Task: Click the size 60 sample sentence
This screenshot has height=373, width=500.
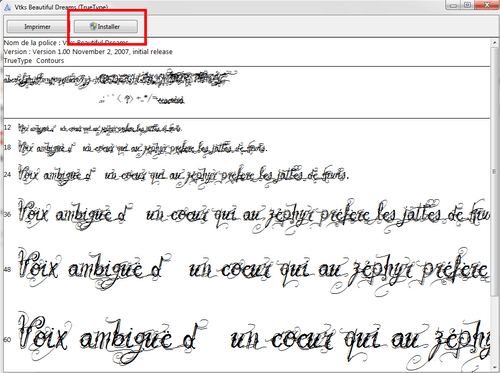Action: click(254, 339)
